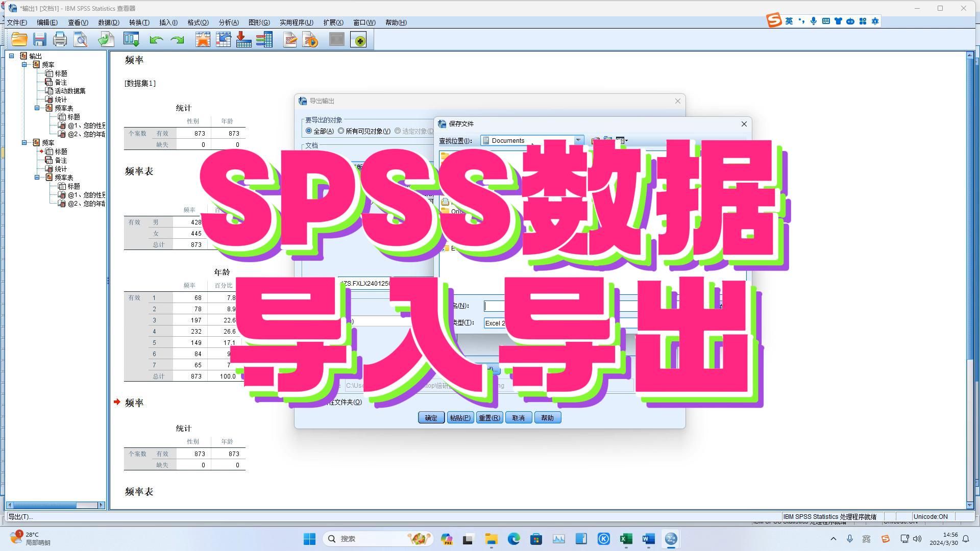The height and width of the screenshot is (551, 980).
Task: Open the Documents location dropdown
Action: click(x=578, y=141)
